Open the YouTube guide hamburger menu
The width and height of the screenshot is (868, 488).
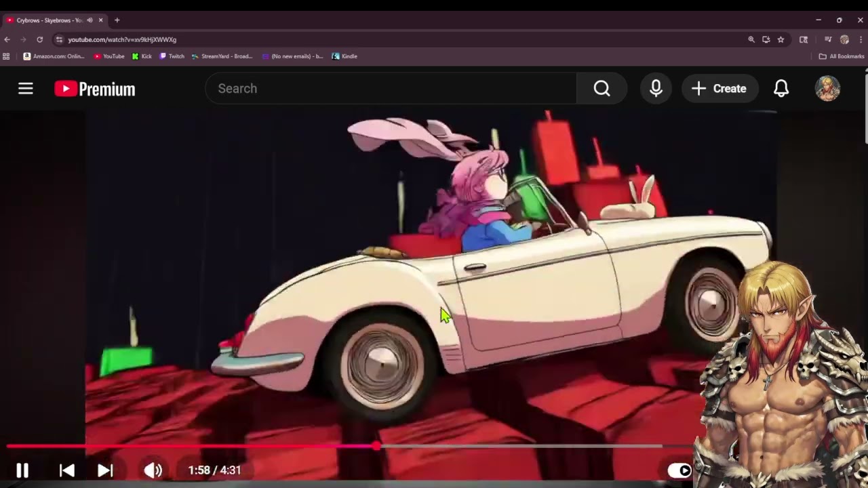(x=26, y=89)
